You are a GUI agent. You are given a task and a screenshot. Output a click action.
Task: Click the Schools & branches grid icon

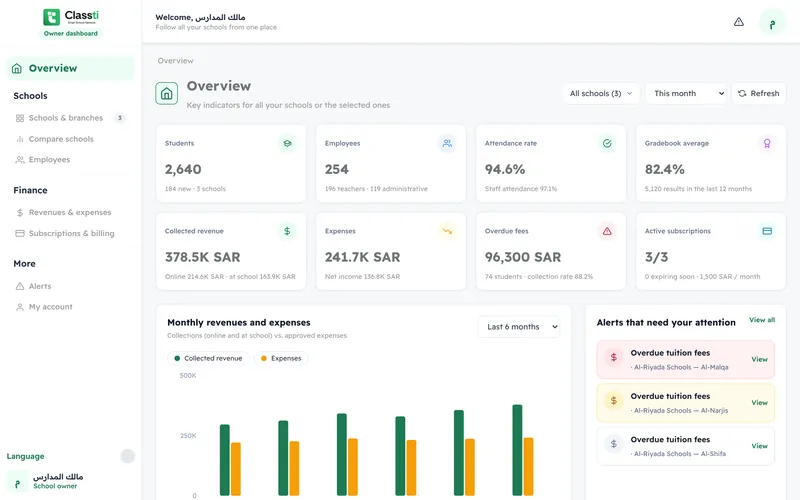20,118
